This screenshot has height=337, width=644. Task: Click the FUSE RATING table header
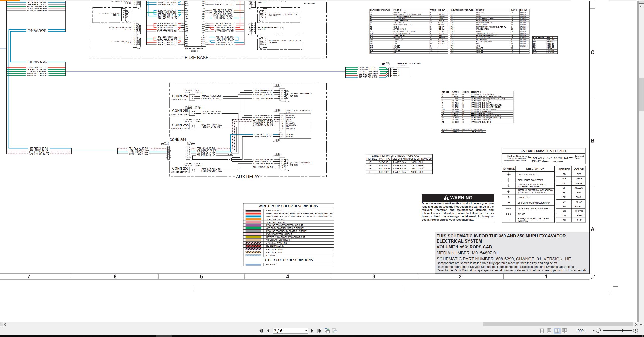(x=538, y=37)
